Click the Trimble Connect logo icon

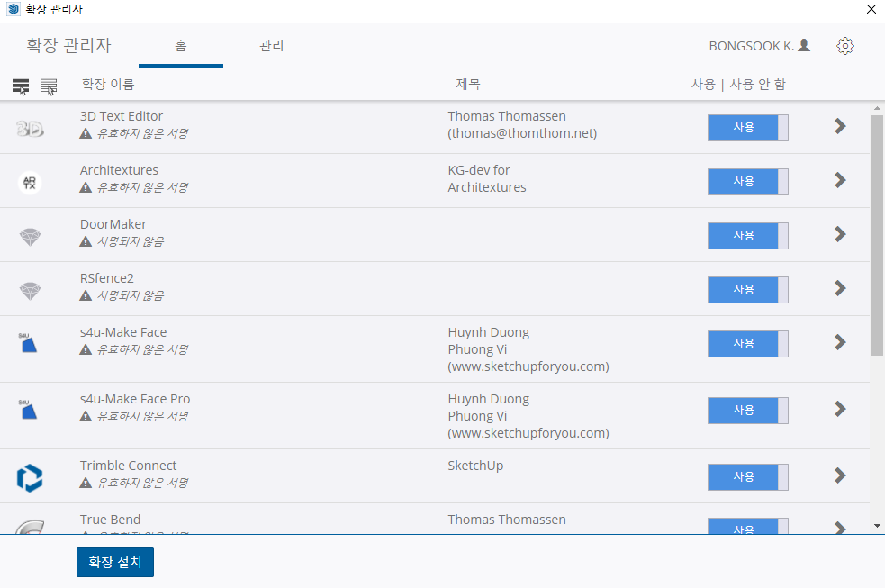coord(30,478)
